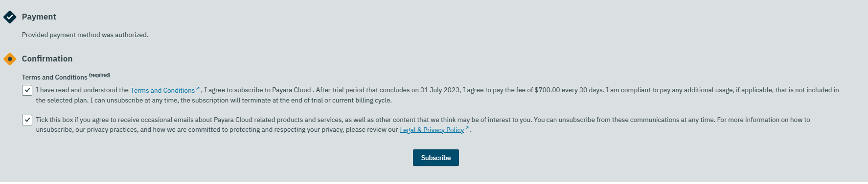Screen dimensions: 868x184
Task: Uncheck the Terms and Conditions agreement checkbox
Action: (x=27, y=90)
